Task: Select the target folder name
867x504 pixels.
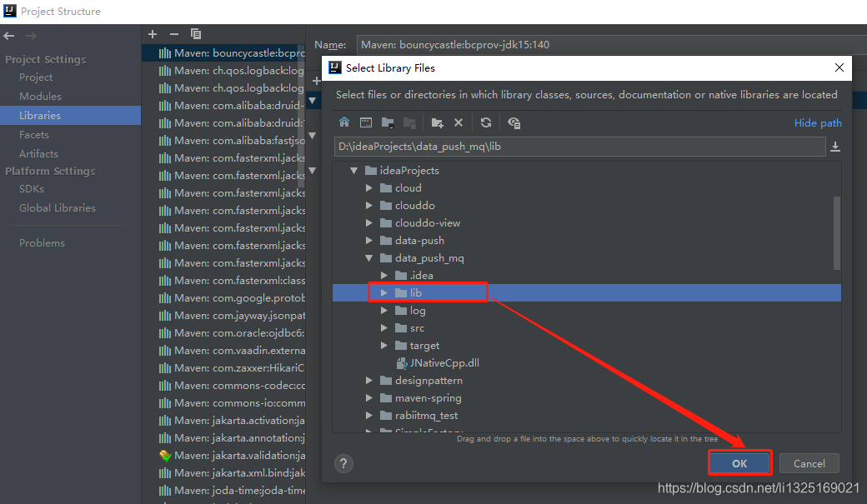Action: (x=424, y=346)
